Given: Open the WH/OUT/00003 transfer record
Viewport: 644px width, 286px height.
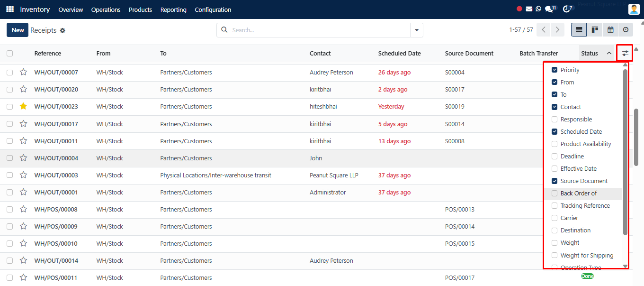Looking at the screenshot, I should 56,175.
